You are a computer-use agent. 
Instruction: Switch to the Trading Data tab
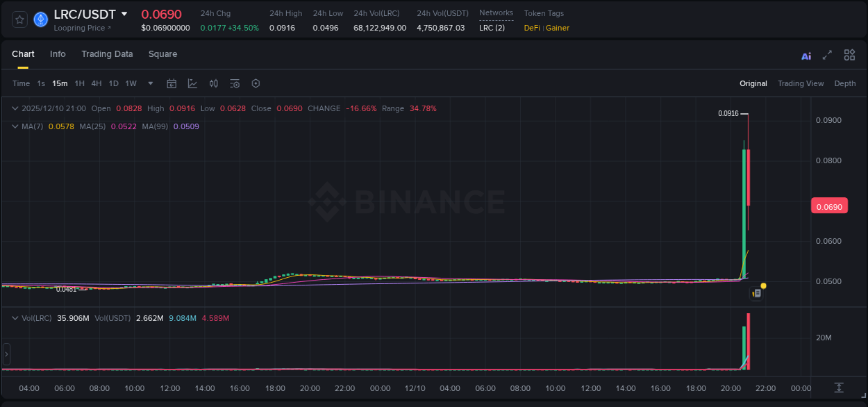coord(107,53)
